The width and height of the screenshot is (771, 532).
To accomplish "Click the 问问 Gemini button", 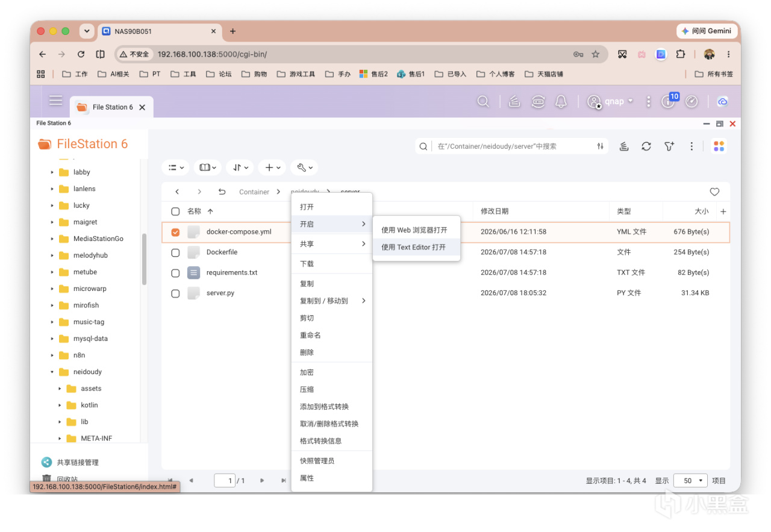I will [706, 31].
